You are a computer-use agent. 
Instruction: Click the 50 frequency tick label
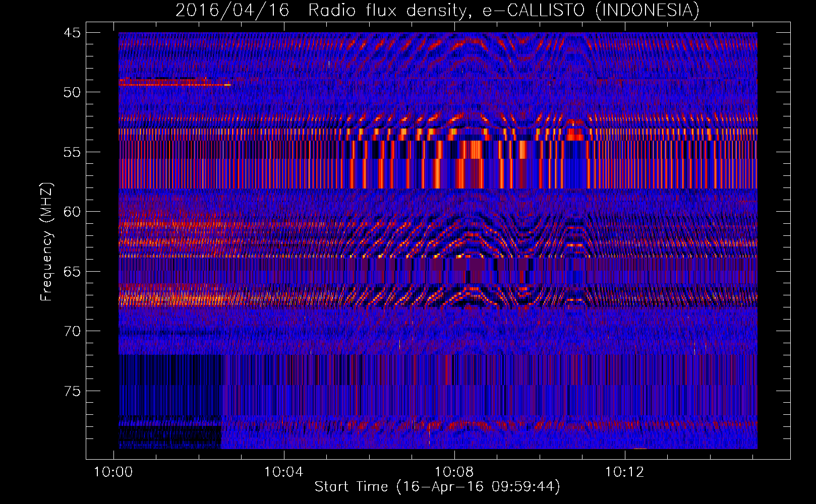coord(72,92)
